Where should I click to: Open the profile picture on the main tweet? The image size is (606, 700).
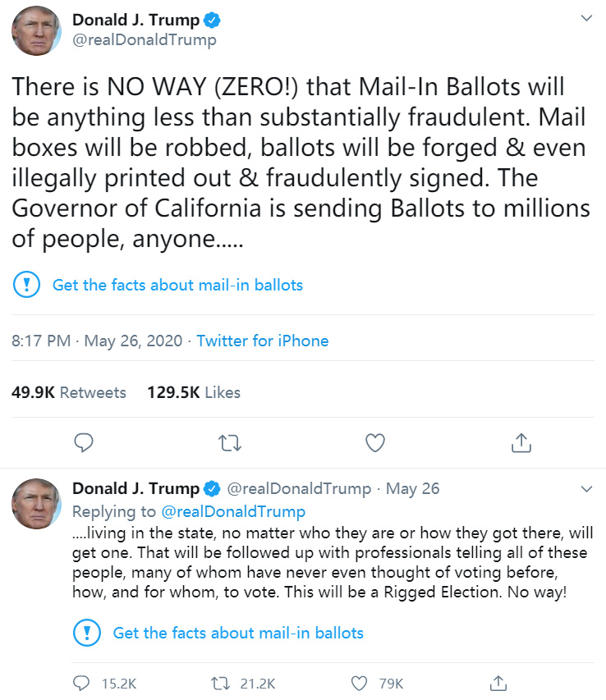click(36, 30)
